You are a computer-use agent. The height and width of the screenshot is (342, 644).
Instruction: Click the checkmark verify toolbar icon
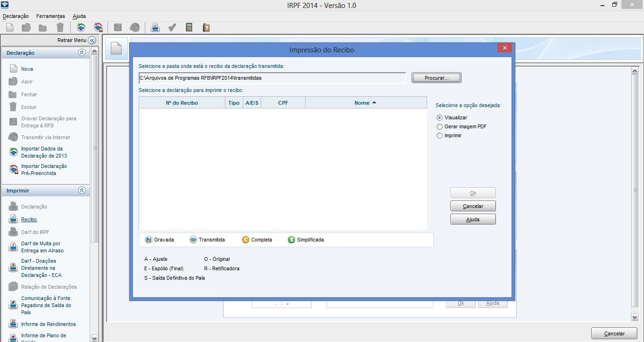coord(172,28)
